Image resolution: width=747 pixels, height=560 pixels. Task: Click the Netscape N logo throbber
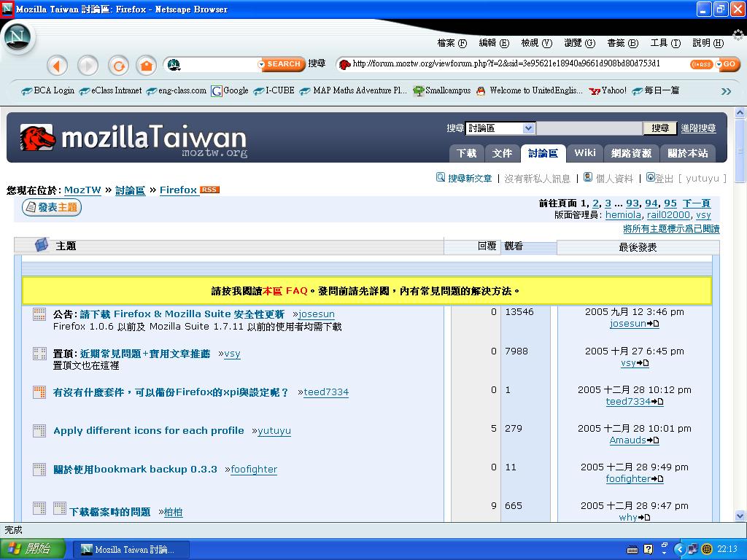coord(18,36)
